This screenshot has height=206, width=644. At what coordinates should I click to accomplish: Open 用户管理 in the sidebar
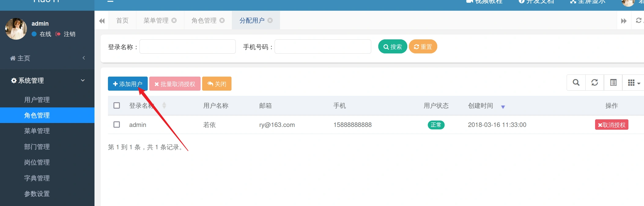click(37, 100)
